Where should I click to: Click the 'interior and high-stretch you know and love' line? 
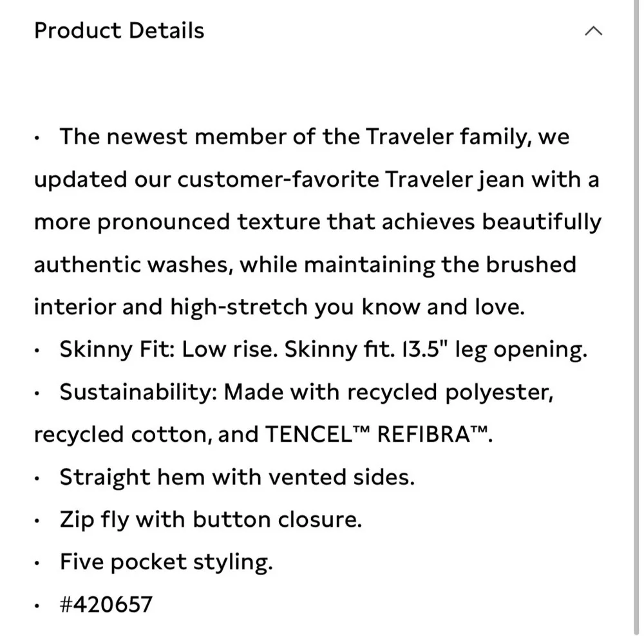[x=279, y=308]
